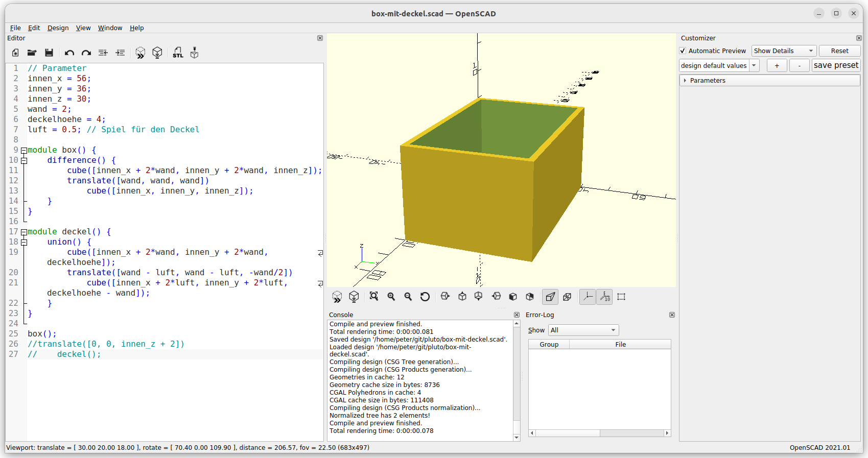
Task: Collapse the module box() fold marker
Action: (x=24, y=150)
